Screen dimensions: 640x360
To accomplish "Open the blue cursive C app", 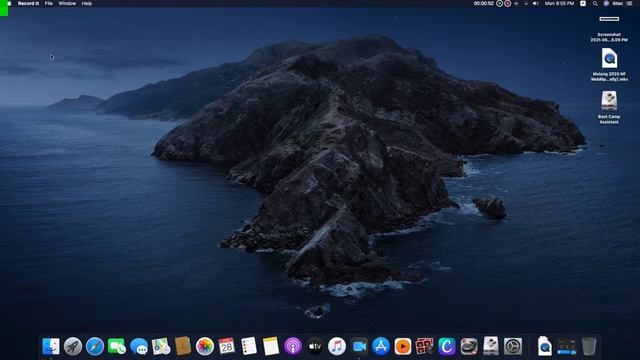I will coord(447,347).
